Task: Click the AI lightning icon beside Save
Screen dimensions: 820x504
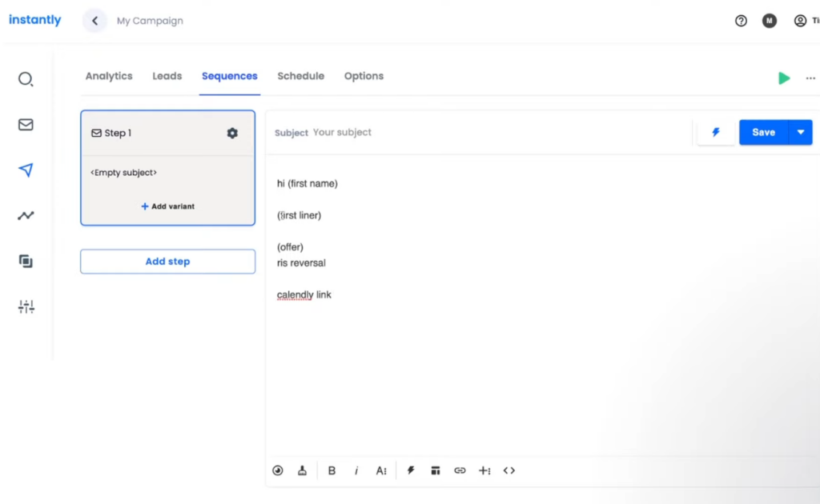Action: [x=715, y=132]
